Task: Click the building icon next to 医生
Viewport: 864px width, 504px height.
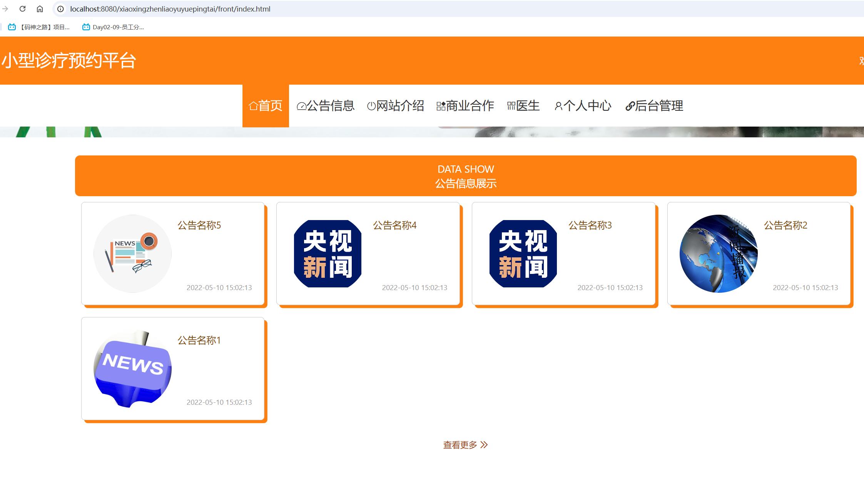Action: point(511,106)
